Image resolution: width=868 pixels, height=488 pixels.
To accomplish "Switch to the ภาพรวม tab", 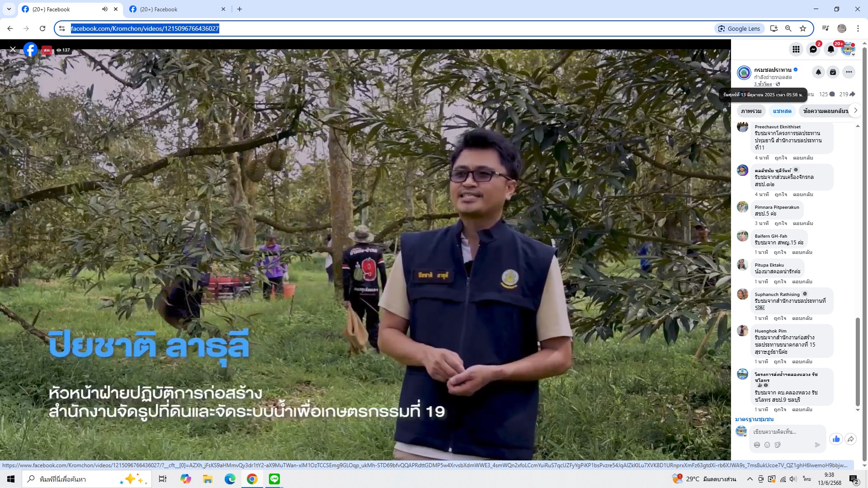I will click(751, 111).
